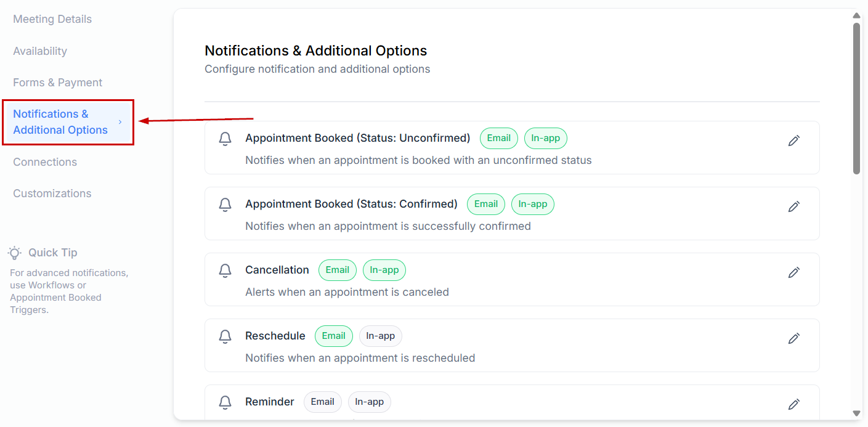Click pencil icon for Appointment Booked Confirmed

tap(793, 206)
